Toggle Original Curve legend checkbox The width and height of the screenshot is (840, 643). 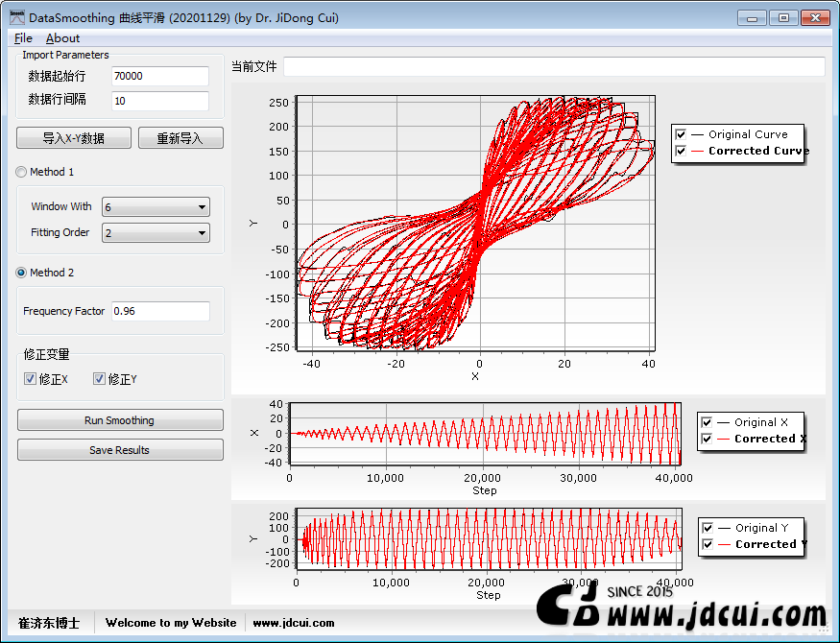tap(681, 134)
